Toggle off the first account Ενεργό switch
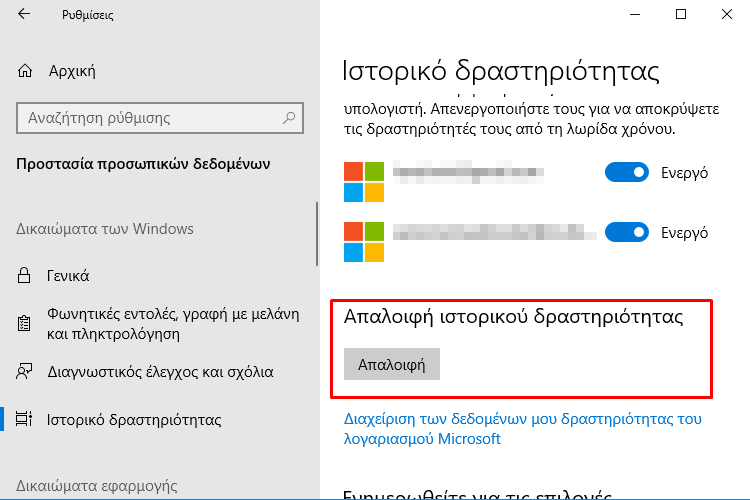The height and width of the screenshot is (500, 750). pos(627,172)
